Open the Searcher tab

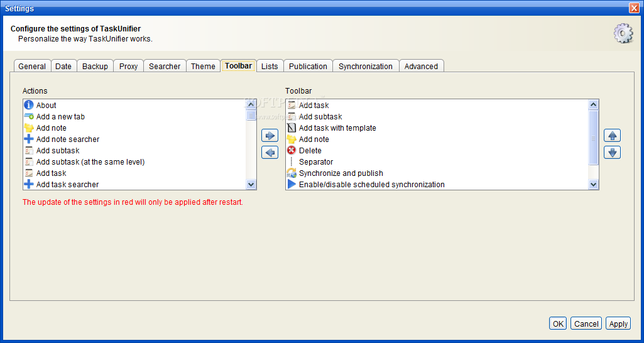point(165,66)
